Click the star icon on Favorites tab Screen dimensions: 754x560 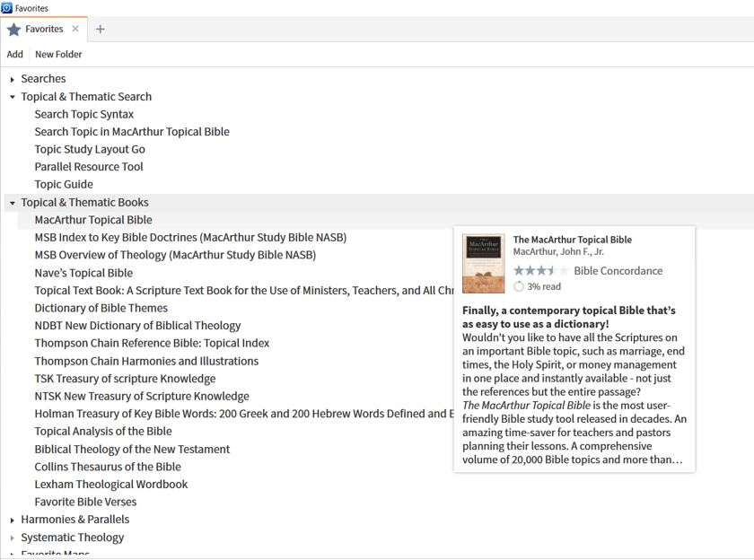pos(14,30)
